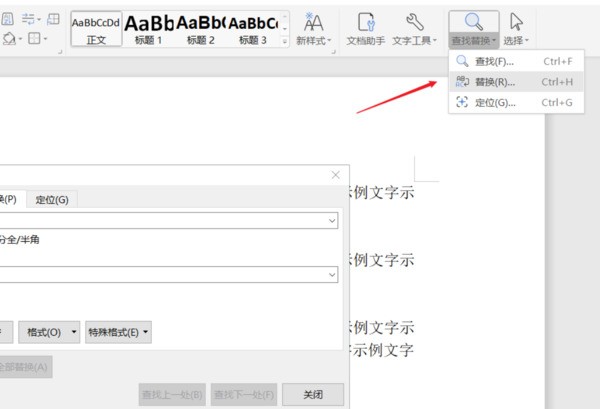Expand the replace-with history dropdown arrow
Image resolution: width=600 pixels, height=409 pixels.
pyautogui.click(x=332, y=275)
